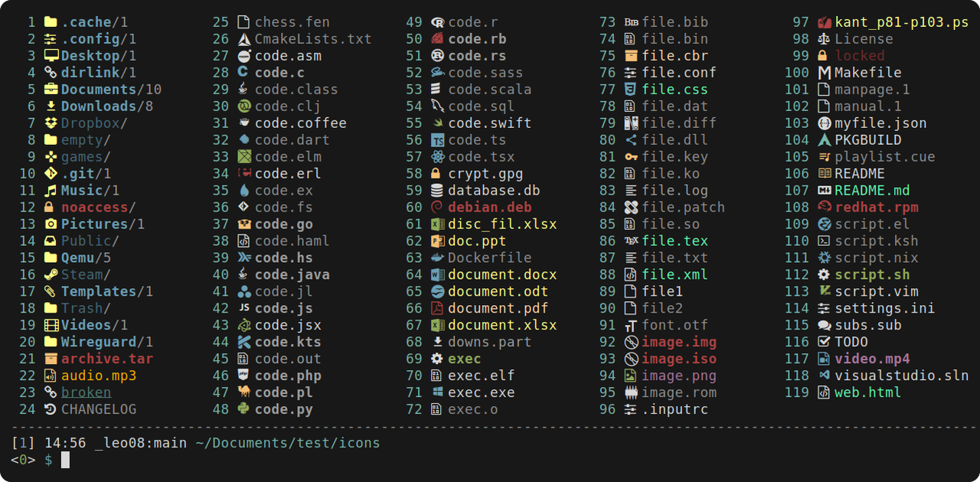Click the key icon next to file.key
Screen dimensions: 980x482
coord(631,157)
